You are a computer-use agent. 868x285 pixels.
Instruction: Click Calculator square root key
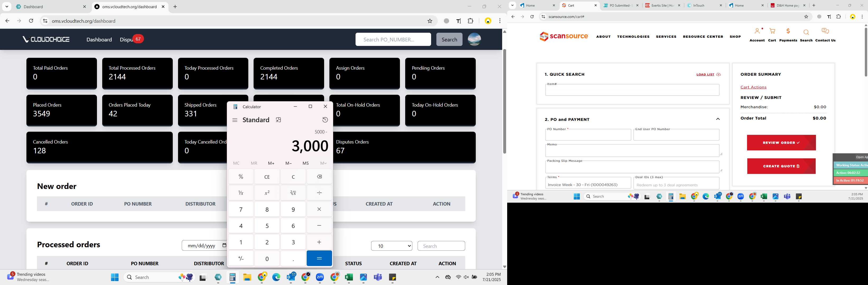[293, 193]
